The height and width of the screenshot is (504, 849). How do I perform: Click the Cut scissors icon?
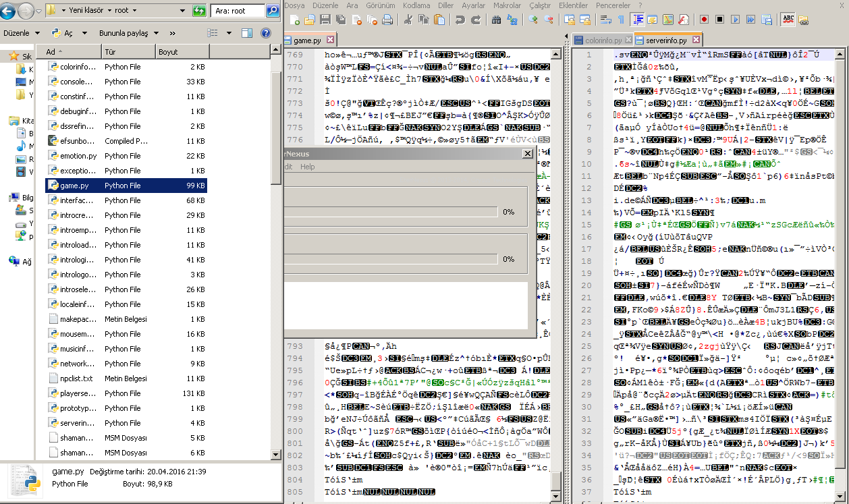[409, 20]
